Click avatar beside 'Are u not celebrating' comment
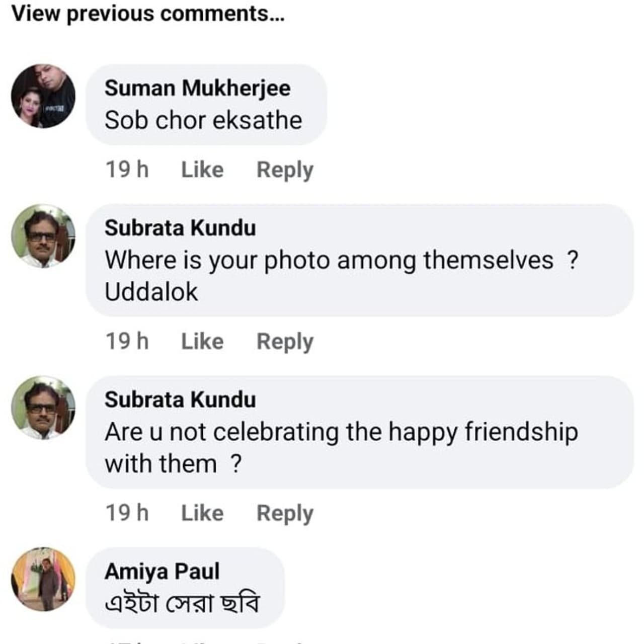The height and width of the screenshot is (644, 644). coord(43,407)
